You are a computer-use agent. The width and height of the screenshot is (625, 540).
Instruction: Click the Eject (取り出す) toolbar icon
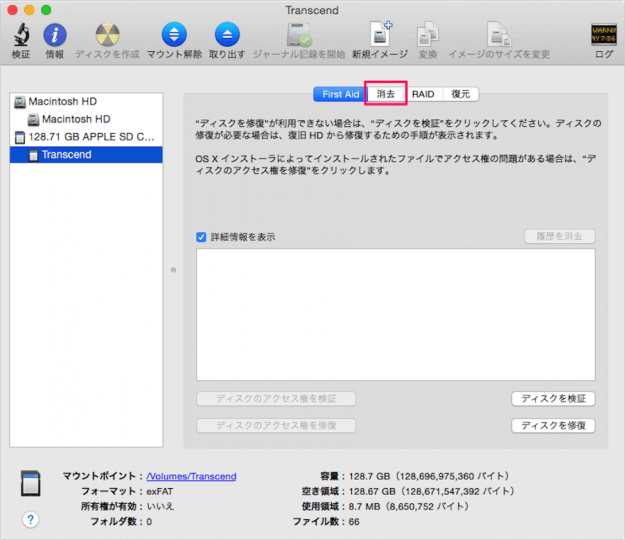(227, 36)
